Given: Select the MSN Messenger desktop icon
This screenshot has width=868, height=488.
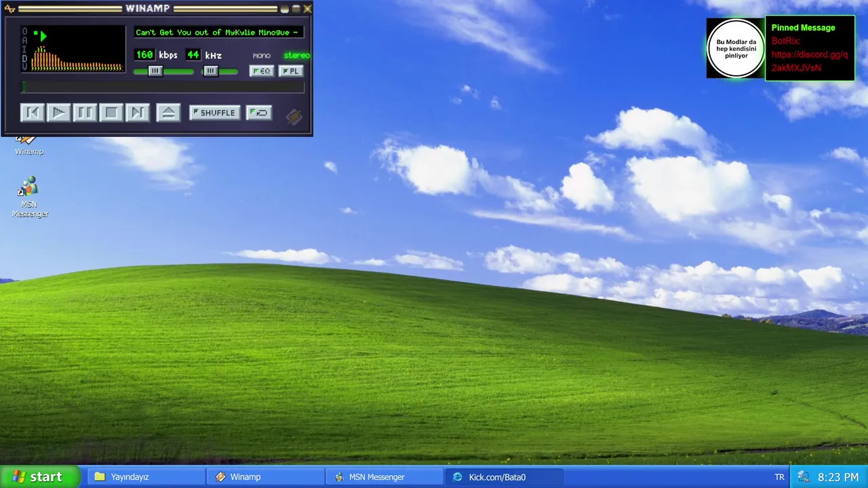Looking at the screenshot, I should point(30,197).
